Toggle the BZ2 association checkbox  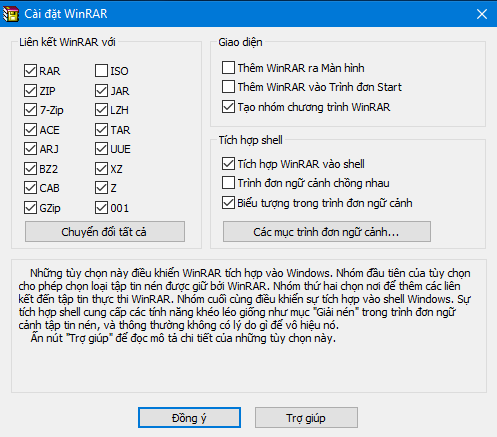point(30,168)
